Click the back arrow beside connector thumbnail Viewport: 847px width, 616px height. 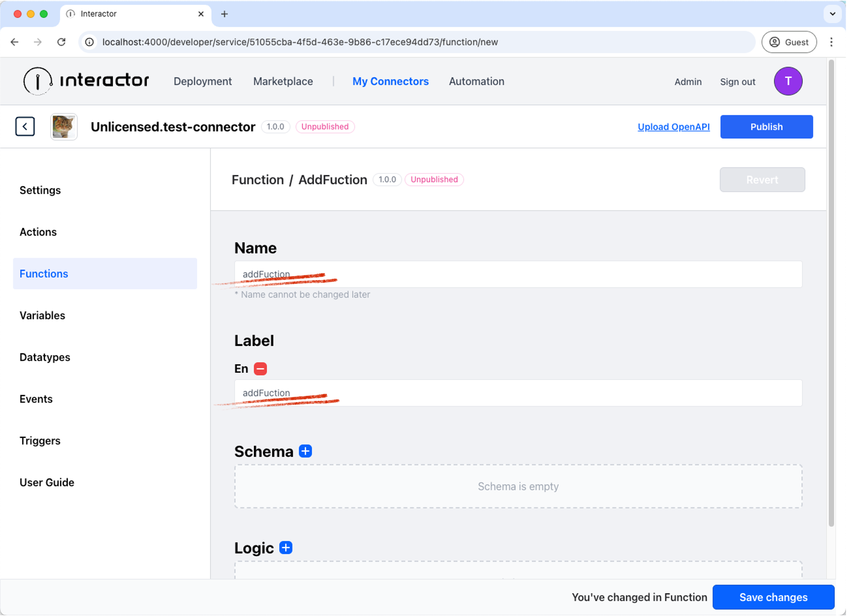coord(25,127)
